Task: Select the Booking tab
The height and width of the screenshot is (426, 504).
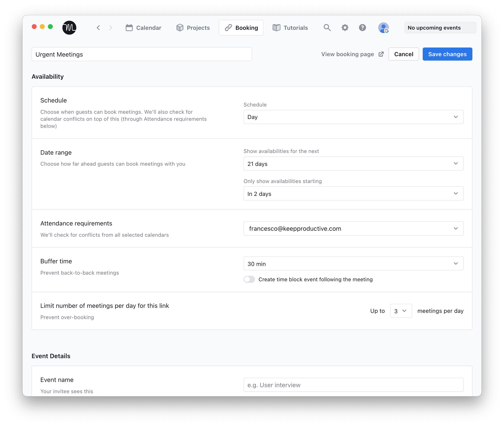Action: click(241, 28)
